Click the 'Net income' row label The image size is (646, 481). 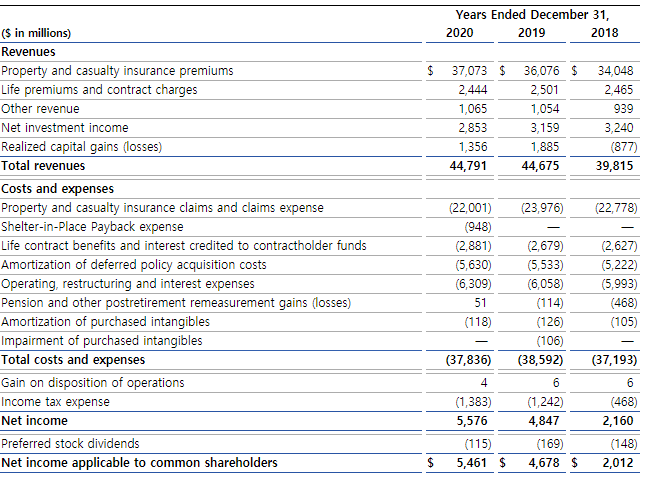[x=35, y=420]
